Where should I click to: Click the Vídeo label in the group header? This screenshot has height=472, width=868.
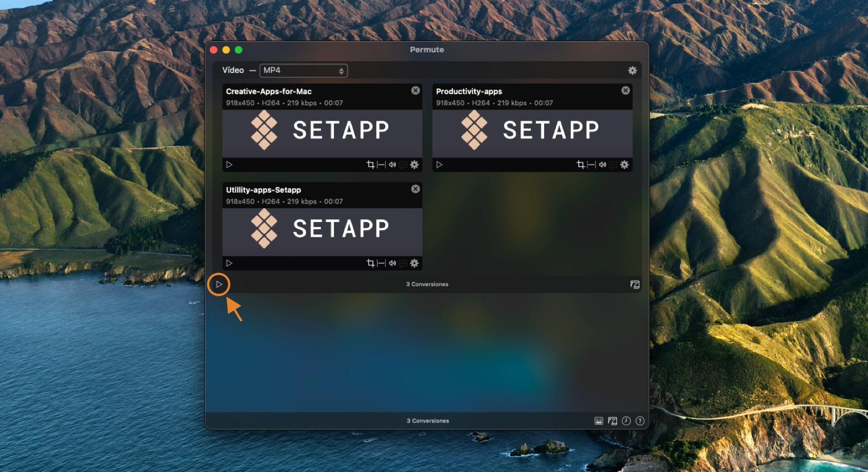(233, 70)
